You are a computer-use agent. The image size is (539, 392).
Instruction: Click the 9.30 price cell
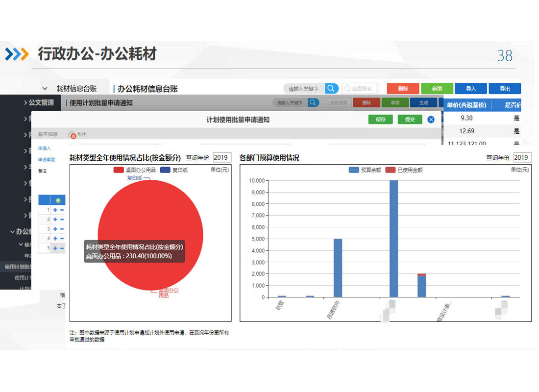coord(466,118)
